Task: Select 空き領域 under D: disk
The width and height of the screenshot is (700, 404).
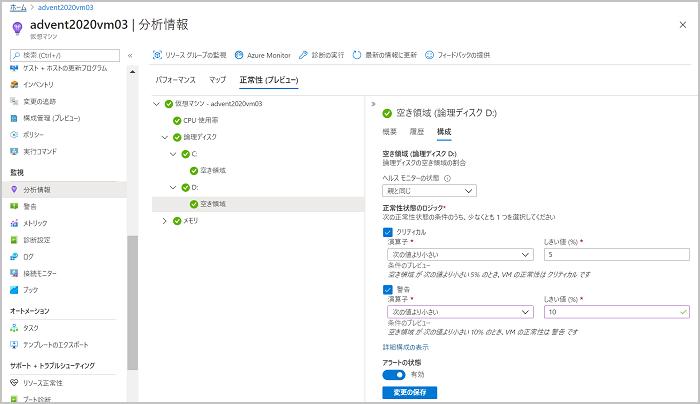Action: pyautogui.click(x=258, y=204)
